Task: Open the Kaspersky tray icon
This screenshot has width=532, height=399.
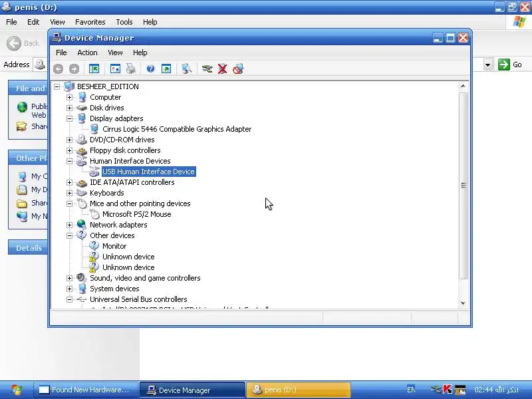Action: (448, 389)
